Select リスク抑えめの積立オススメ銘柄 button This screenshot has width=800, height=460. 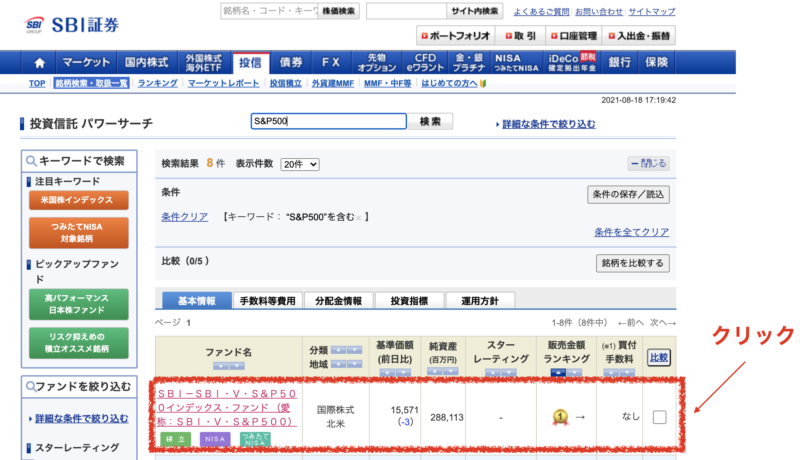(79, 343)
